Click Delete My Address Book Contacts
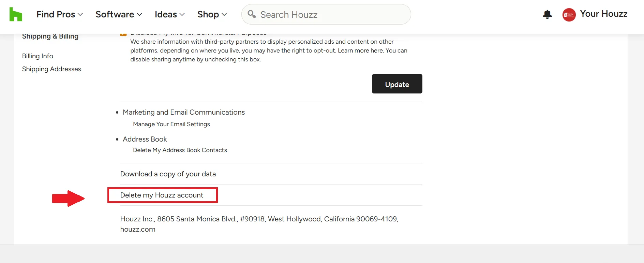Image resolution: width=644 pixels, height=263 pixels. pos(180,150)
